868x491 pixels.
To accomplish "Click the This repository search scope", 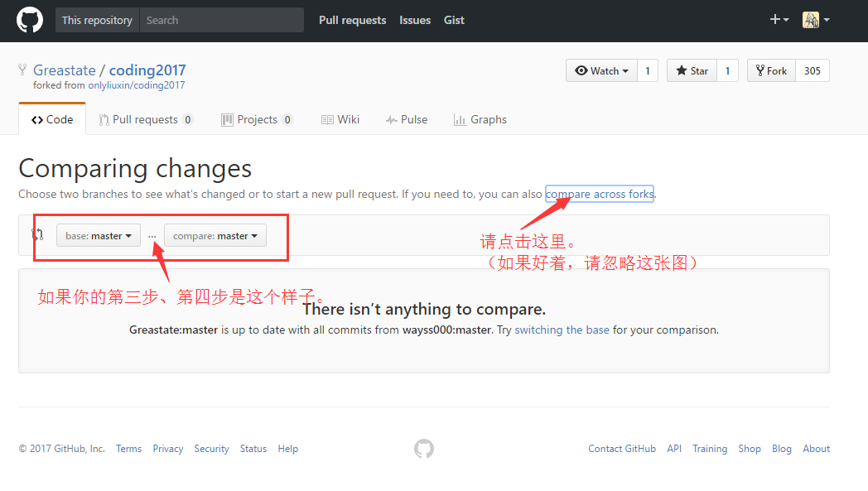I will [x=97, y=20].
